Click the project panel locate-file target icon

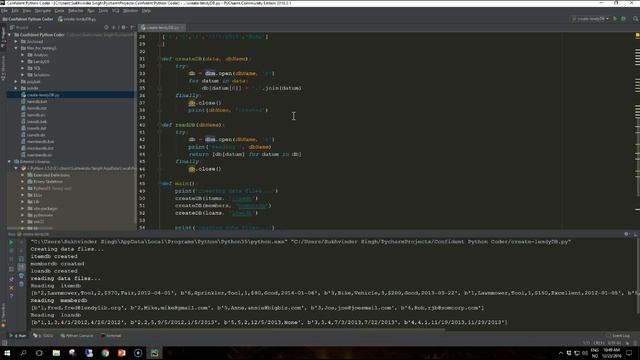coord(106,27)
